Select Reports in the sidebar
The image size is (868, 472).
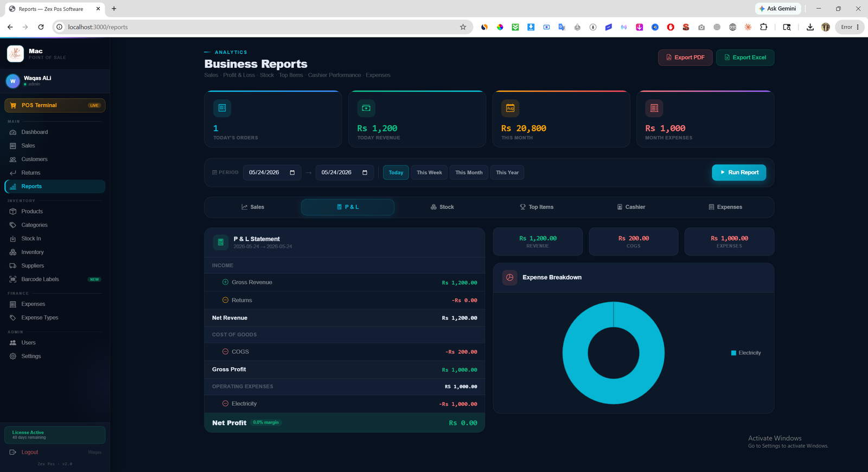click(54, 186)
